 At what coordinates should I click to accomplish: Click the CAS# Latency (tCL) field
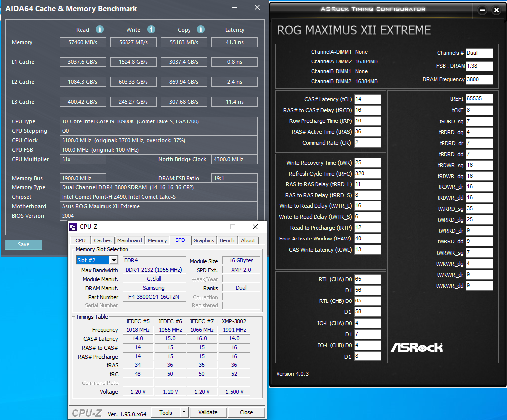click(368, 99)
